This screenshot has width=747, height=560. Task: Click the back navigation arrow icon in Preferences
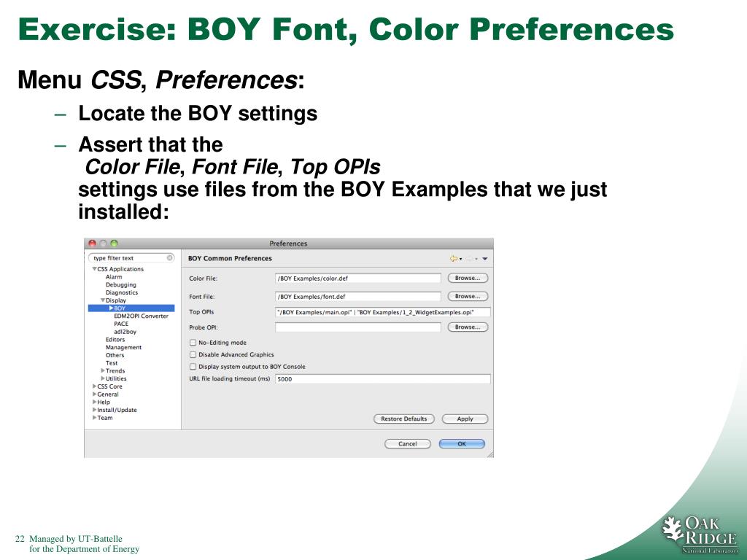(453, 259)
